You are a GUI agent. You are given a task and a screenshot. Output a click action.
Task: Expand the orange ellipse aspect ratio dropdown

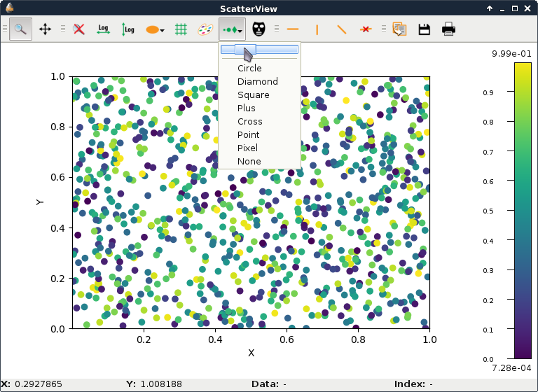pyautogui.click(x=155, y=29)
